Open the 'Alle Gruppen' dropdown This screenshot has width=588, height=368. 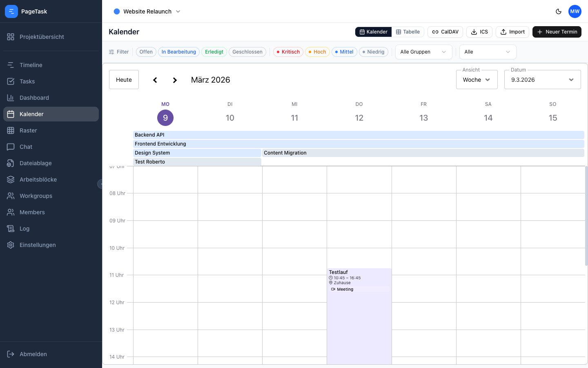coord(423,52)
